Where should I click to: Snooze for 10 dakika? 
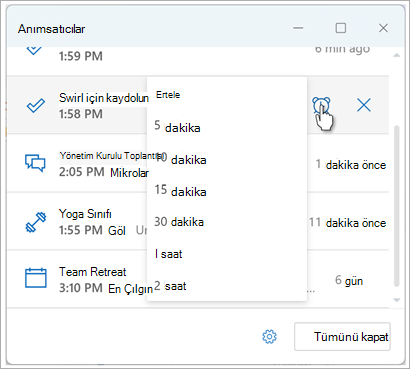227,159
